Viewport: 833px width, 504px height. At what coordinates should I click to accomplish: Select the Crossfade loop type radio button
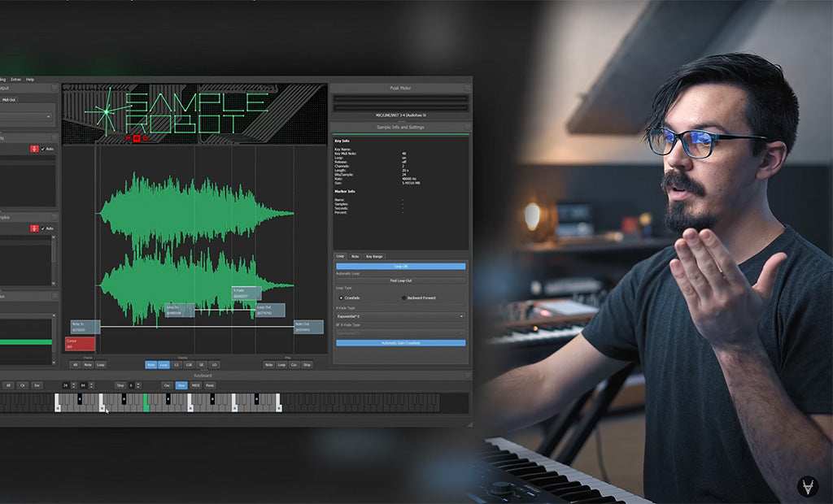point(341,298)
